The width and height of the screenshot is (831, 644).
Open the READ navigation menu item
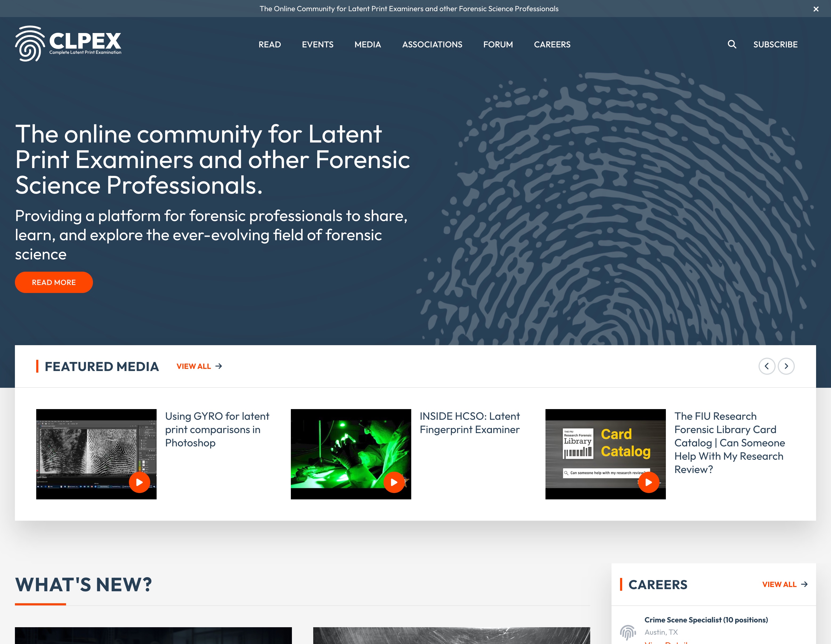point(269,44)
